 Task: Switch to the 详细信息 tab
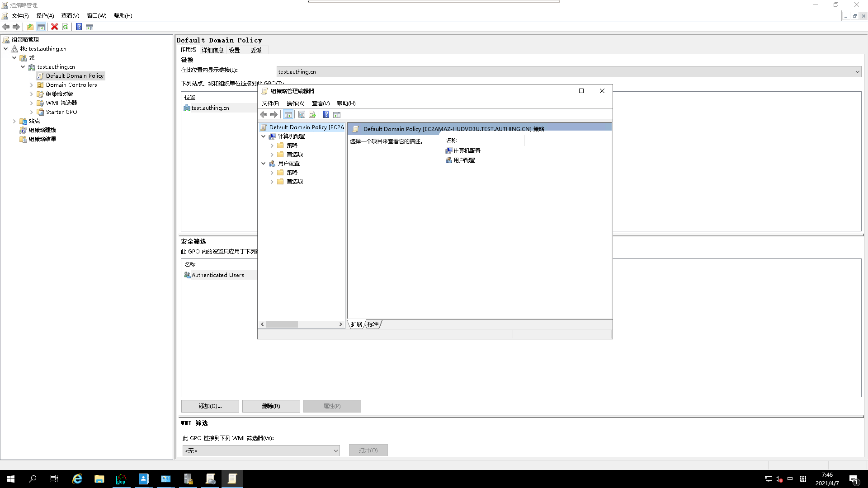(x=212, y=50)
